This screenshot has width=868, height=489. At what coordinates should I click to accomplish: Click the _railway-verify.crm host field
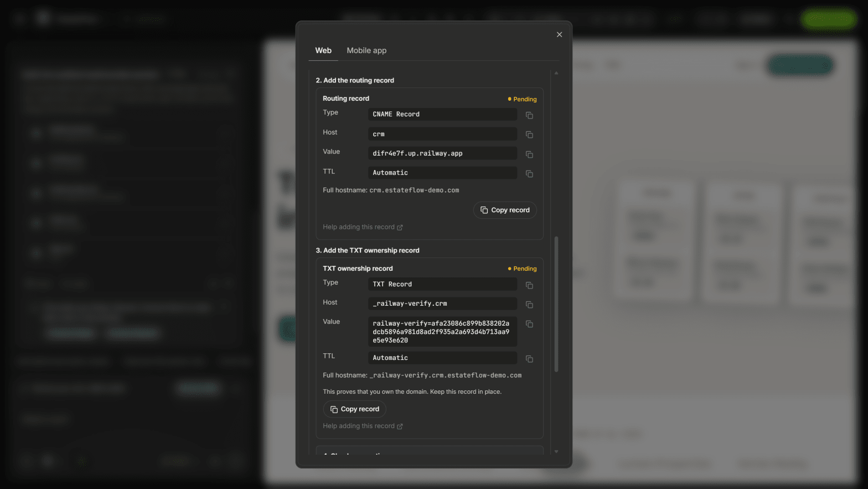442,303
